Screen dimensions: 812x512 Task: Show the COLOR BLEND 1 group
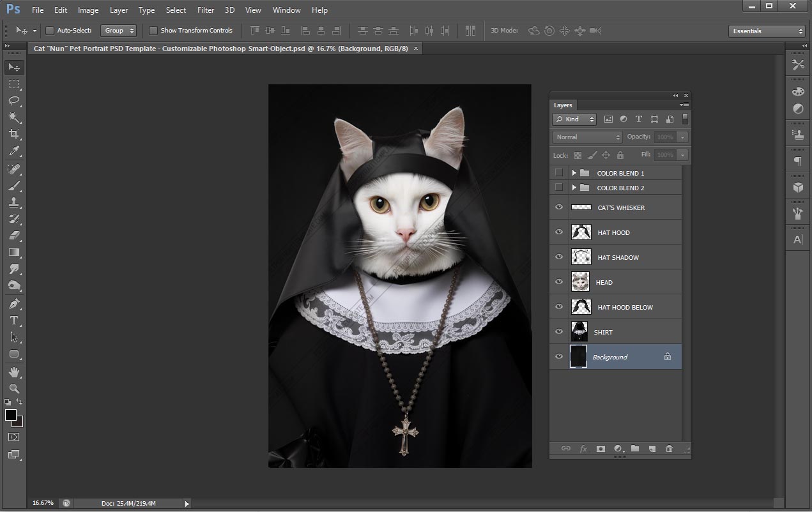click(559, 173)
